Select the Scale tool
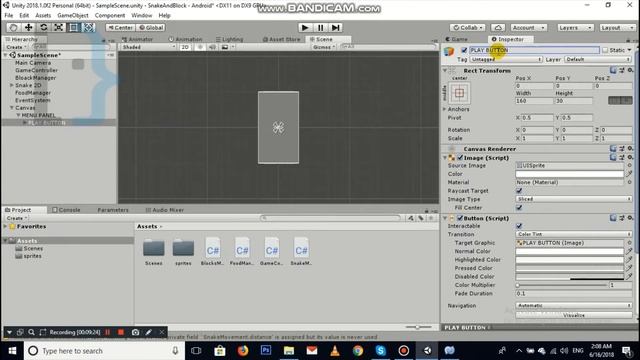The height and width of the screenshot is (360, 640). (58, 27)
